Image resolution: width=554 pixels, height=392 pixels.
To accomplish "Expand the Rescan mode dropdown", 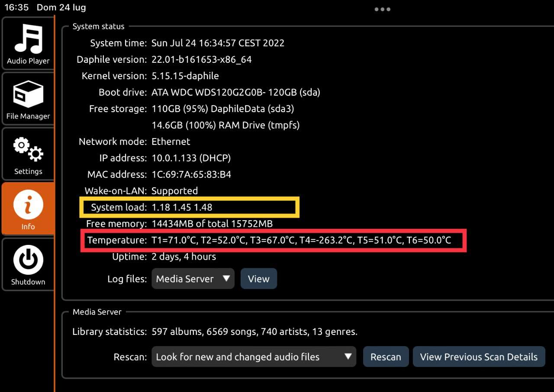I will pyautogui.click(x=254, y=357).
